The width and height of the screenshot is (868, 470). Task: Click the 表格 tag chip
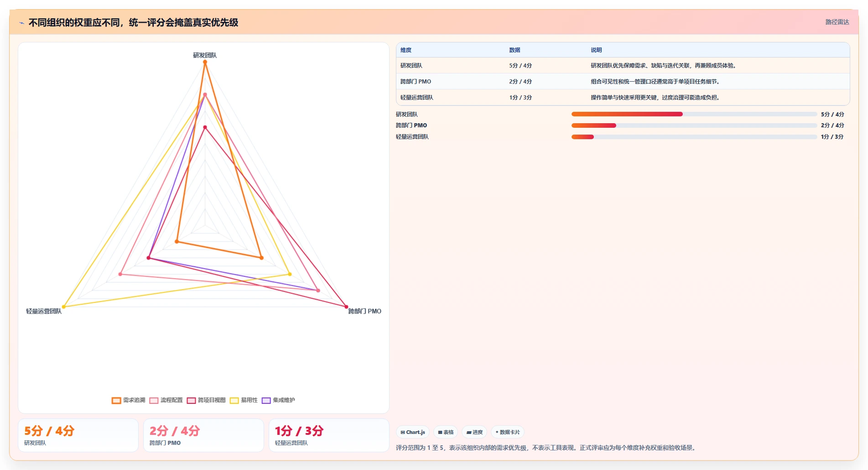446,432
